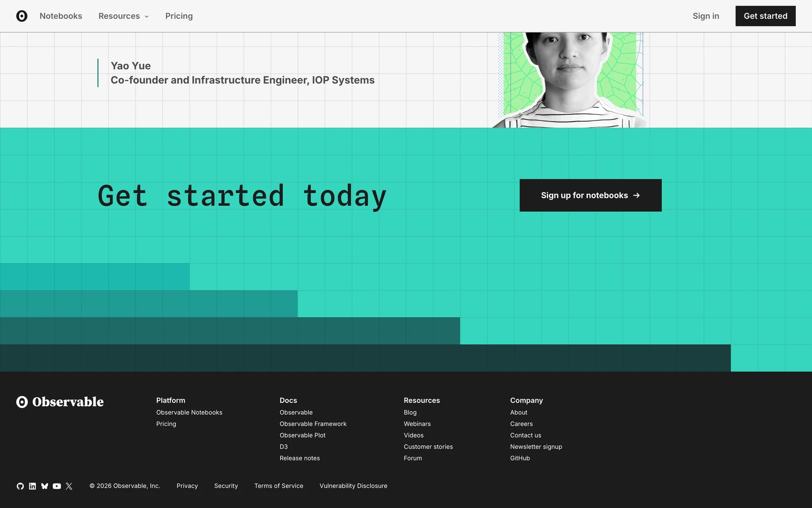Image resolution: width=812 pixels, height=508 pixels.
Task: Open Bluesky butterfly icon in footer
Action: (45, 486)
